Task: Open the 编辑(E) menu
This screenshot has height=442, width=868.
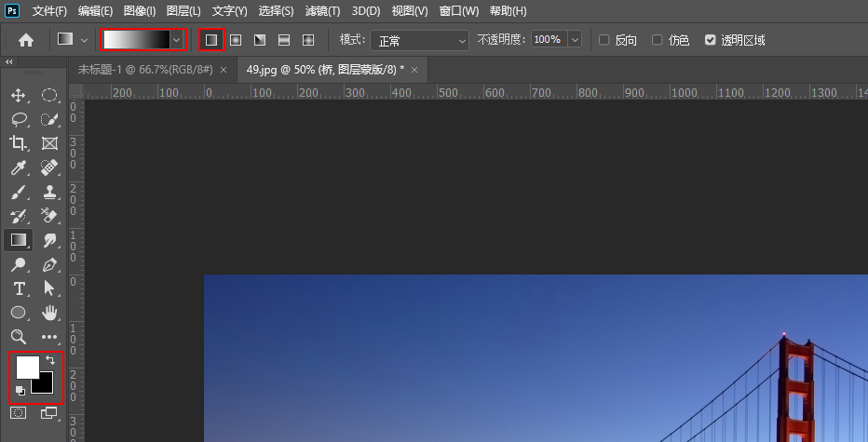Action: point(95,10)
